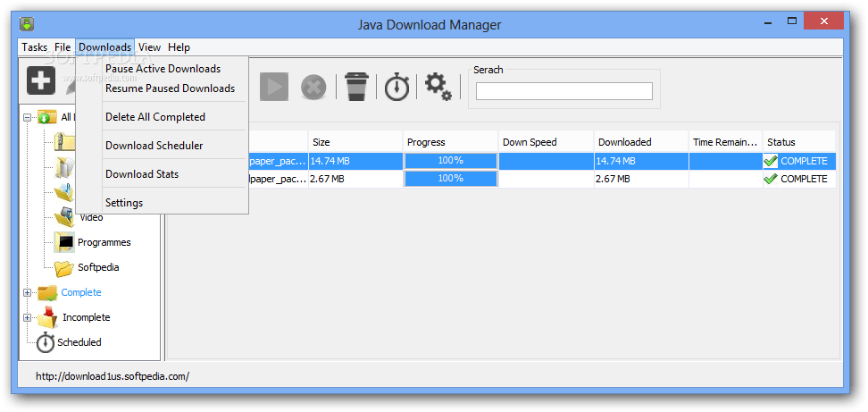Viewport: 868px width, 412px height.
Task: Sort by the Down Speed column header
Action: point(546,142)
